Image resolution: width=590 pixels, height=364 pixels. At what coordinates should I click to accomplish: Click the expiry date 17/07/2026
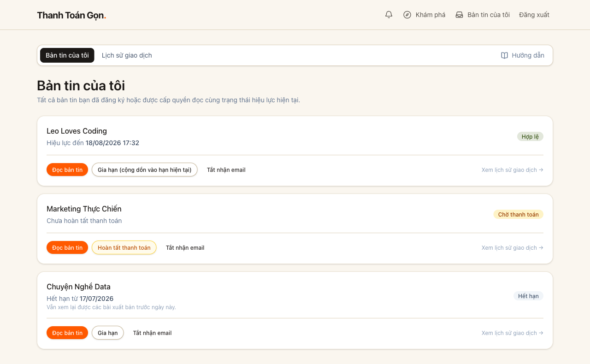coord(96,299)
